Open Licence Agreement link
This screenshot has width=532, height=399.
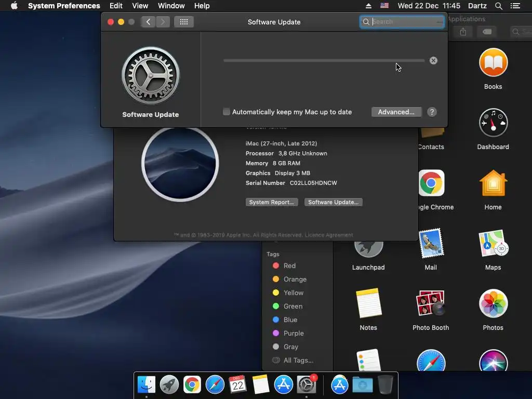(x=329, y=235)
